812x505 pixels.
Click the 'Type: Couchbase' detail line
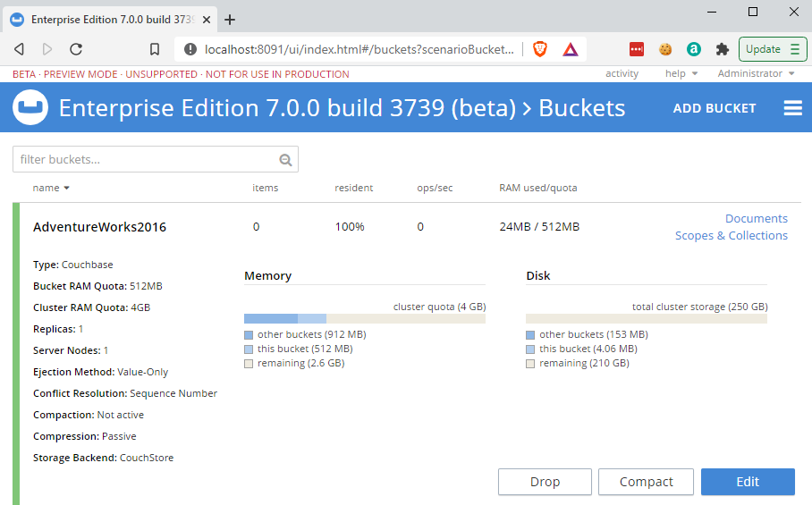point(73,265)
